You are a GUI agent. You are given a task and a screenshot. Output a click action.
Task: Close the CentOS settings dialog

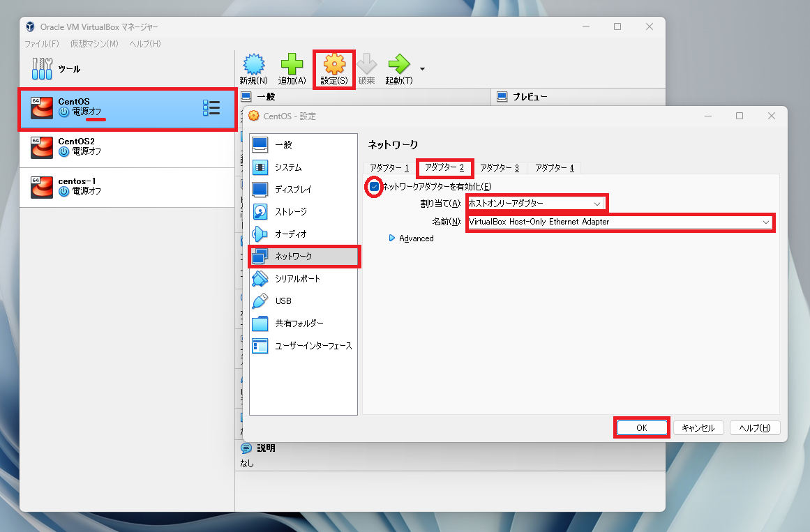[x=771, y=116]
